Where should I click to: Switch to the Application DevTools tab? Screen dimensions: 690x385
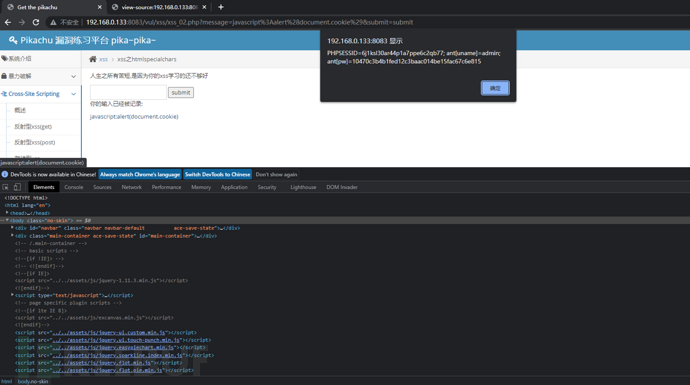point(234,187)
